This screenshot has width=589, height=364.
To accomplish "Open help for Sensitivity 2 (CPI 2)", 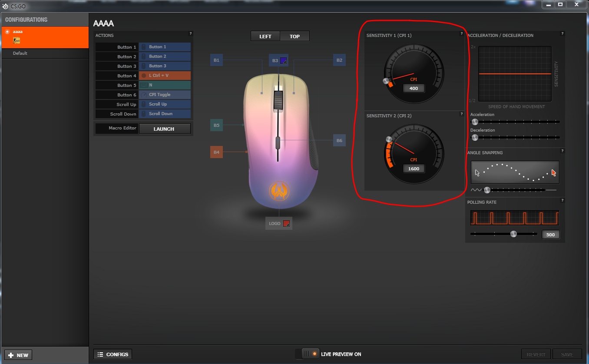I will point(461,114).
